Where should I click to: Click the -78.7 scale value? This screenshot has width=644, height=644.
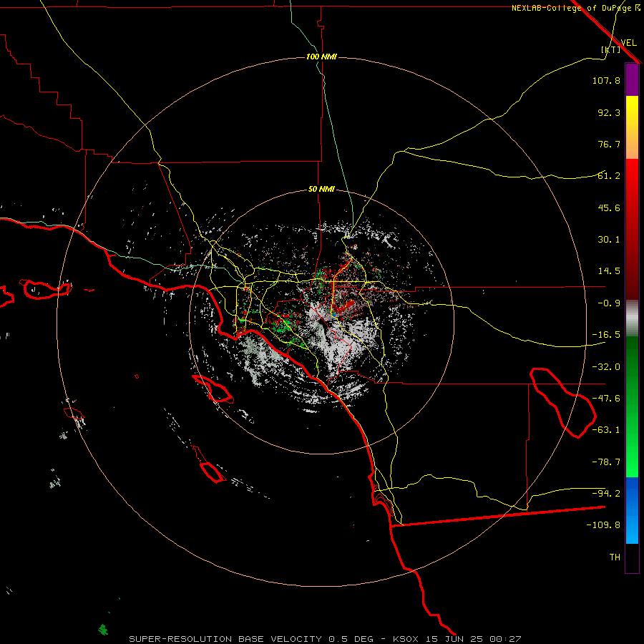pyautogui.click(x=606, y=462)
